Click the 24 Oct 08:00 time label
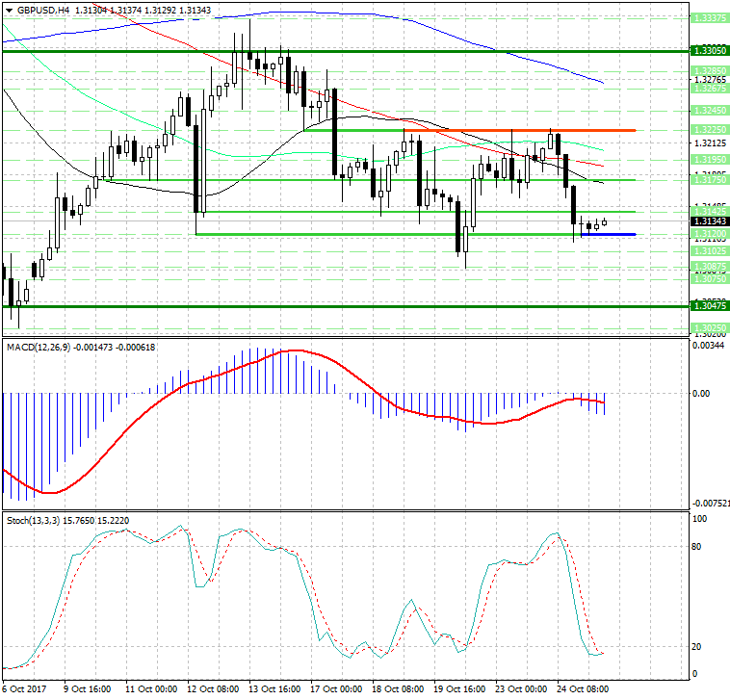 tap(582, 689)
